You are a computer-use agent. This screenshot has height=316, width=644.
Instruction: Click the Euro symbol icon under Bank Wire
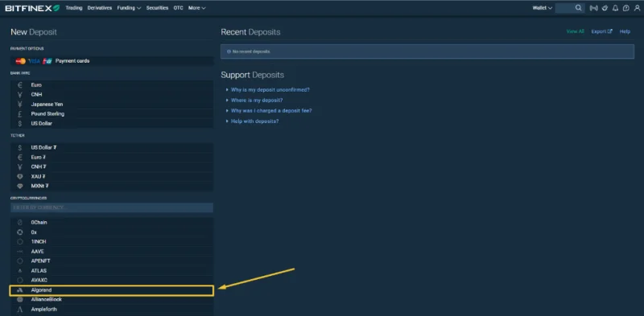tap(19, 85)
